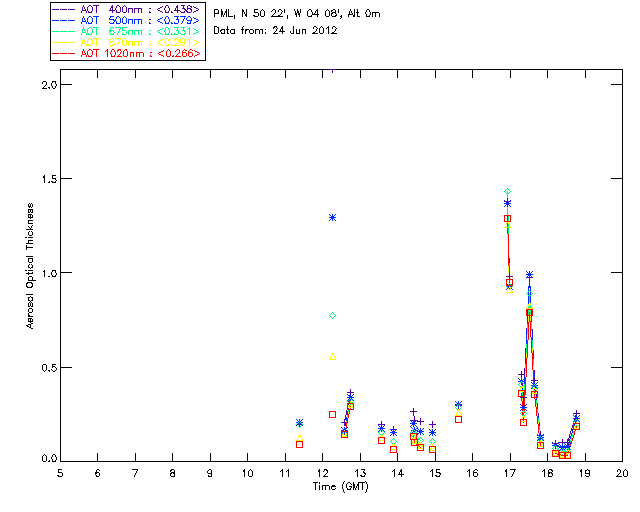The image size is (640, 512).
Task: Click the highest green diamond at hour 17
Action: [507, 191]
